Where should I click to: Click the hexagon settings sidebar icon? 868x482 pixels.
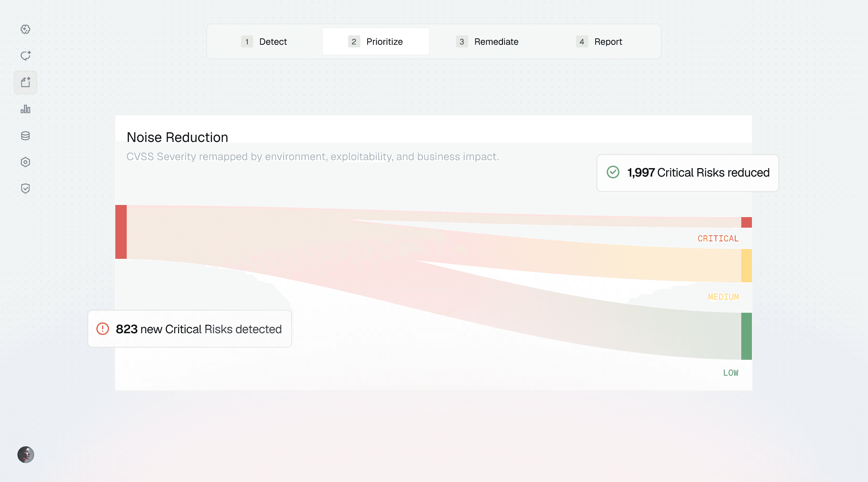25,162
